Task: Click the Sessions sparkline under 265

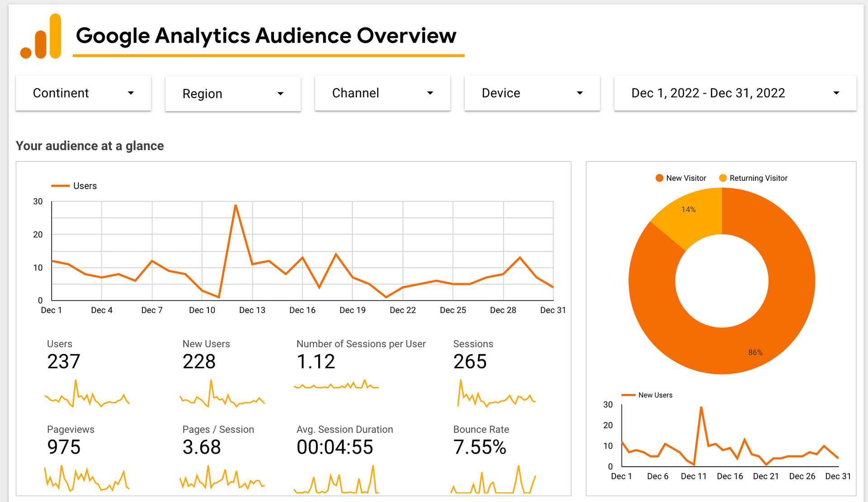Action: tap(496, 394)
